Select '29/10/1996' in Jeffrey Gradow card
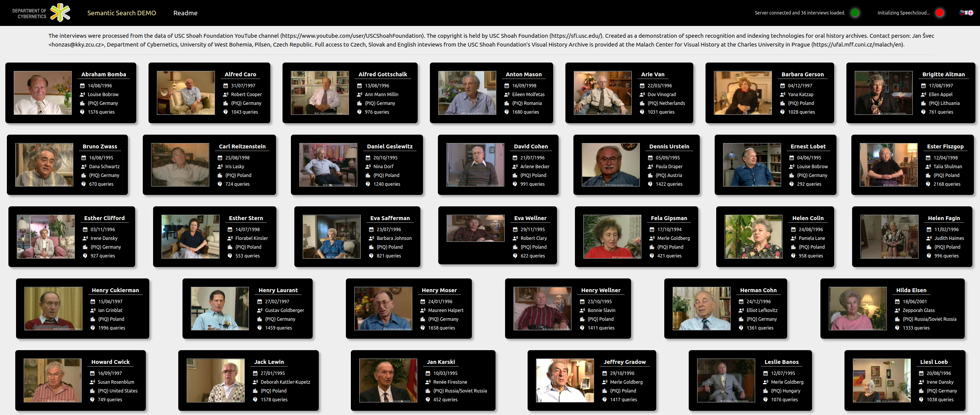Screen dimensions: 980x415 pos(622,373)
